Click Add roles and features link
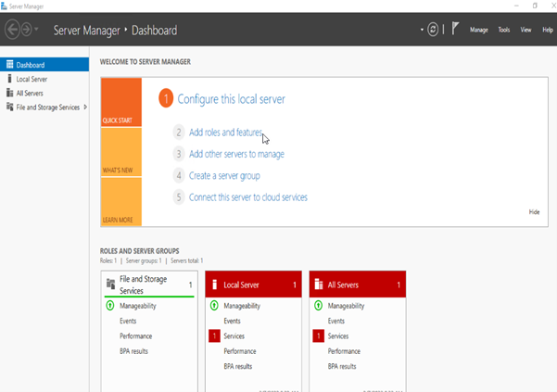557x392 pixels. click(x=225, y=133)
